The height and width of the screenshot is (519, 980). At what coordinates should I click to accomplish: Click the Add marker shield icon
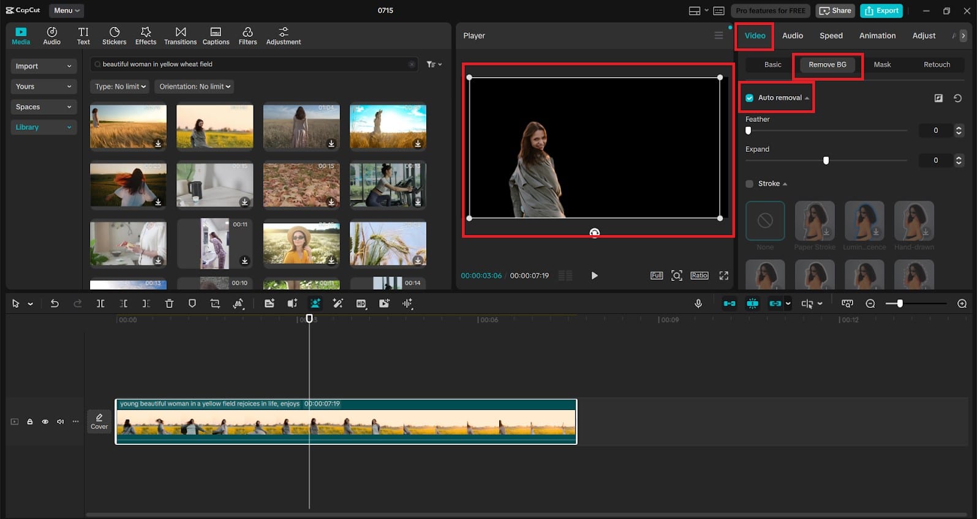pos(192,304)
